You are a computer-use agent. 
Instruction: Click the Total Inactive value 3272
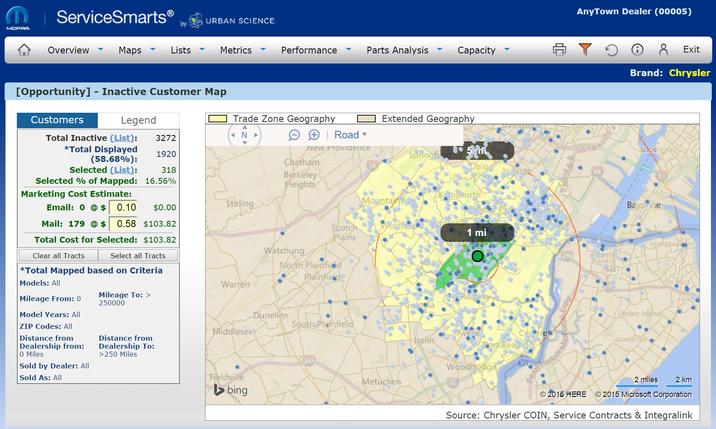pyautogui.click(x=166, y=138)
